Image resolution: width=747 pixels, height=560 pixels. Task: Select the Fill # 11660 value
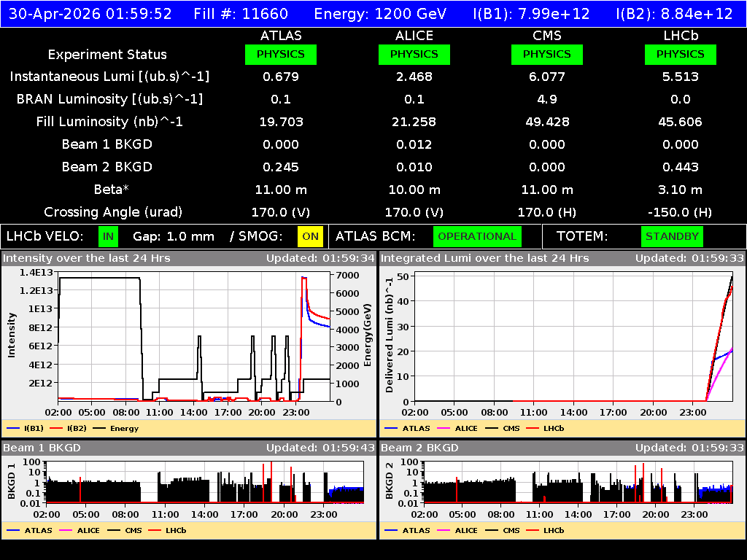(x=241, y=14)
